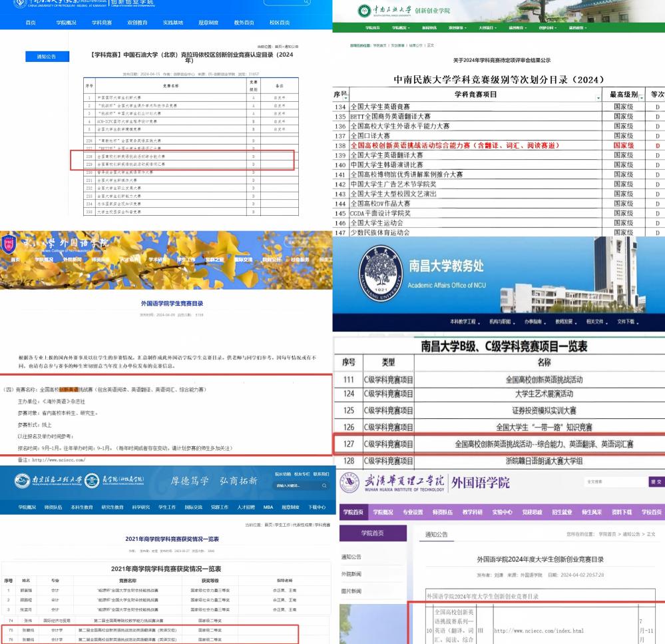The height and width of the screenshot is (644, 665).
Task: Open 教学科研 on purple navigation bar
Action: 473,512
